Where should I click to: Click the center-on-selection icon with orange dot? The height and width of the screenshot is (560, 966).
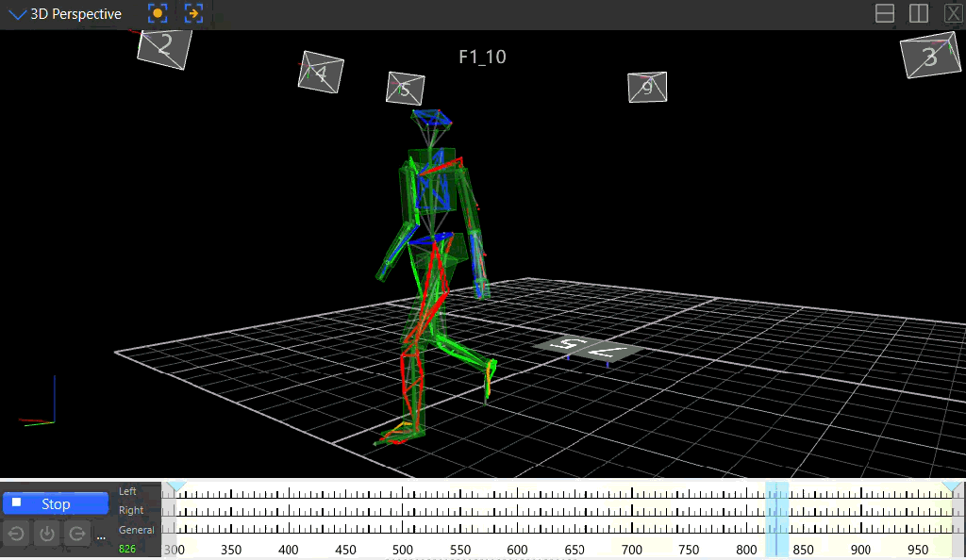coord(158,13)
